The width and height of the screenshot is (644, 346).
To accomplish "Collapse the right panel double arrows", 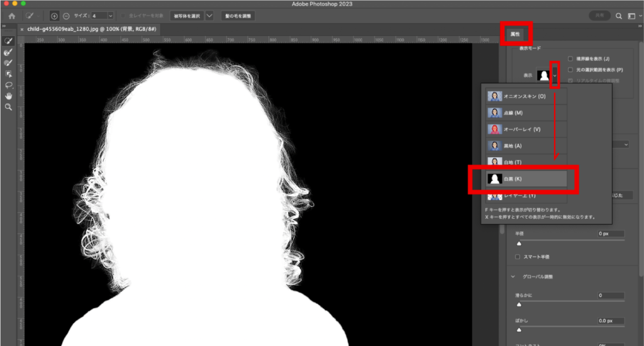I will click(x=640, y=26).
